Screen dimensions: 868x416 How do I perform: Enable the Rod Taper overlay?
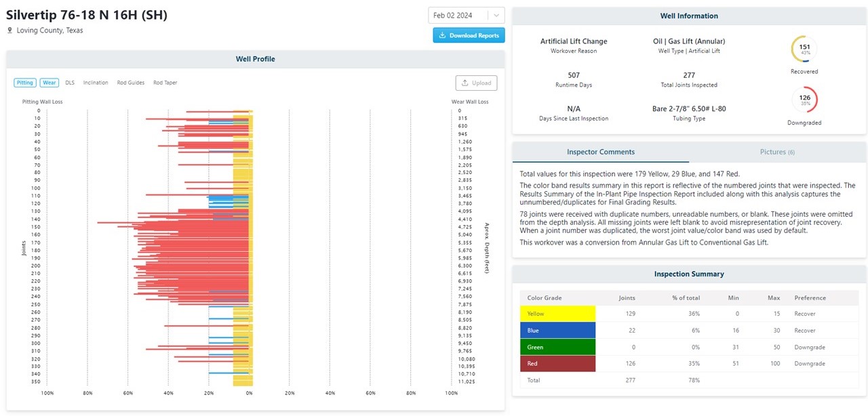[x=165, y=83]
